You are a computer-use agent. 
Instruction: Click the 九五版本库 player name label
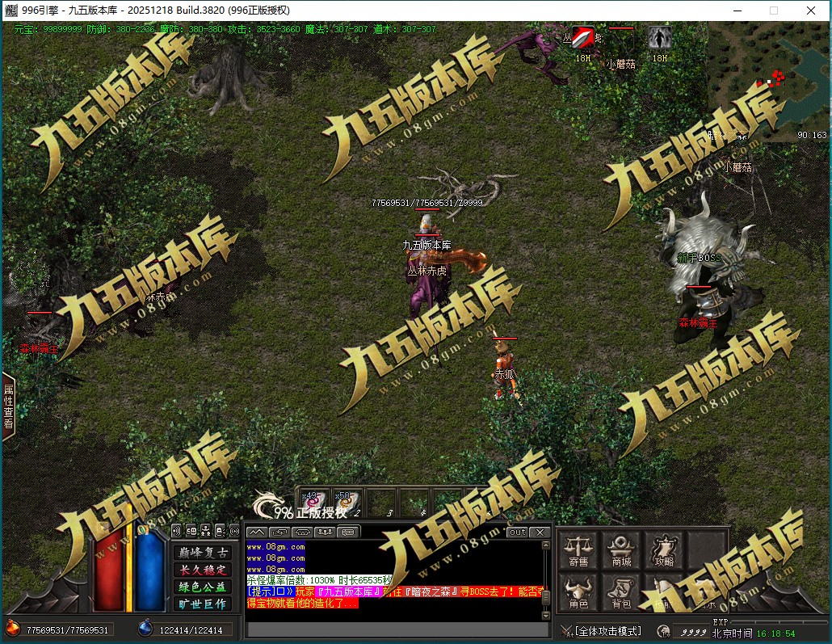[427, 245]
